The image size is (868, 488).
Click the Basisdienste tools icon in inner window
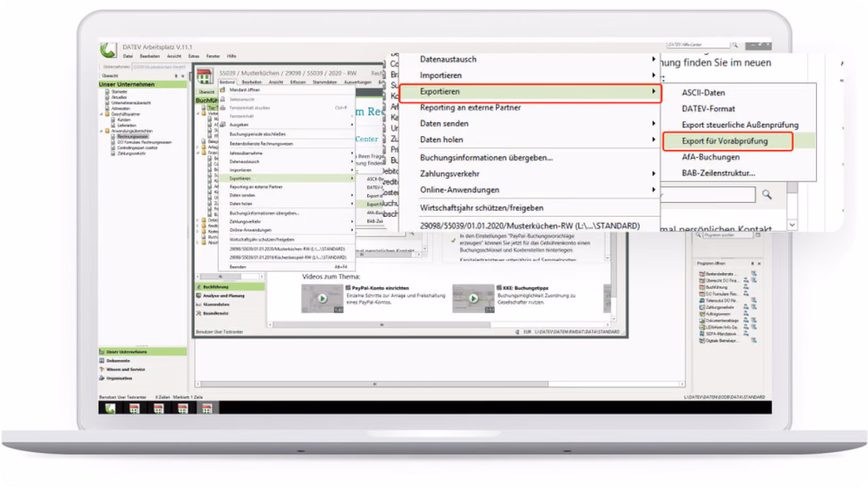198,313
